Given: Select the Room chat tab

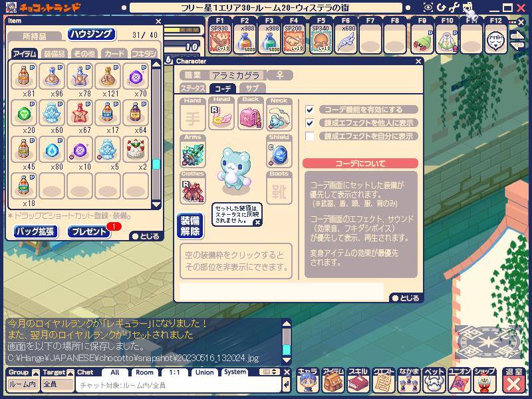Looking at the screenshot, I should pos(144,372).
